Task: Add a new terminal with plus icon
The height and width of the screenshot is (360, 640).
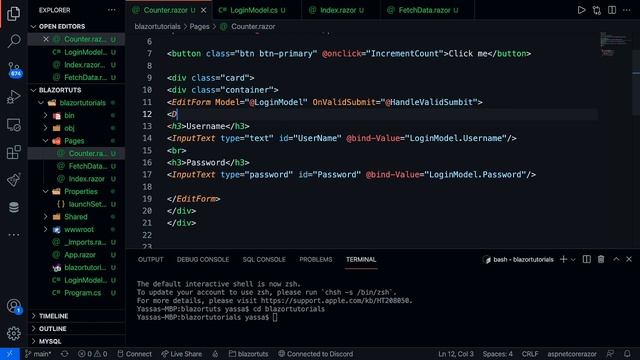Action: (x=563, y=259)
